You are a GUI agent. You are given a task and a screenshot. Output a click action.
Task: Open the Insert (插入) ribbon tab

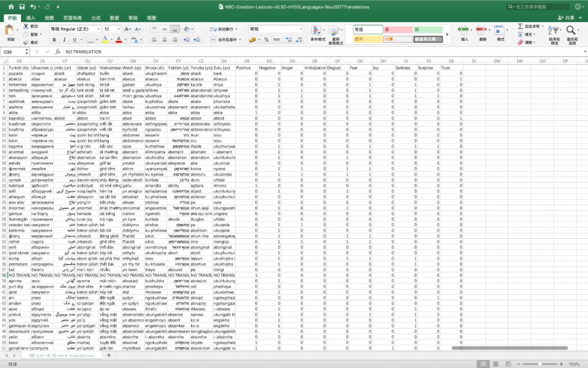pyautogui.click(x=30, y=17)
